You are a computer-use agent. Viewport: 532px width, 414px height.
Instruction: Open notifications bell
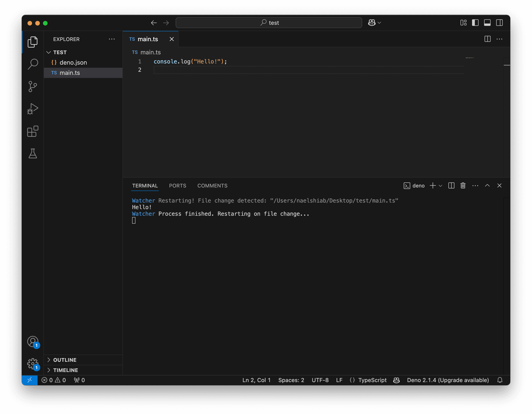pos(500,380)
